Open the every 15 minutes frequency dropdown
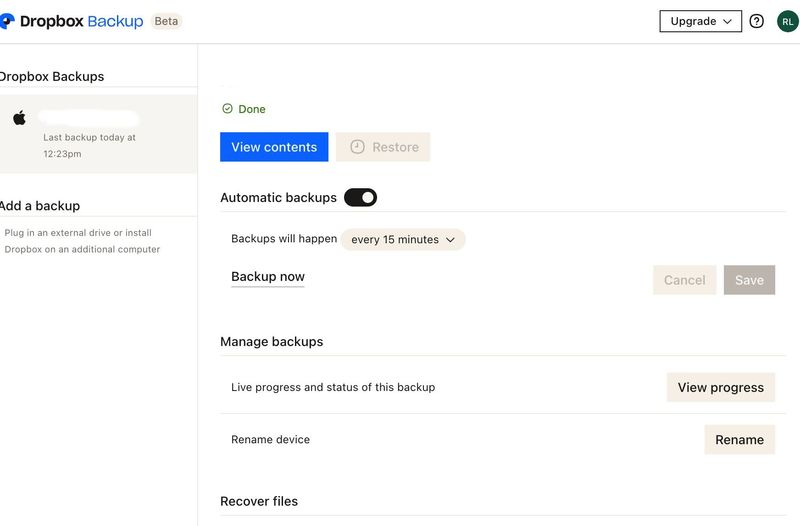 [x=403, y=240]
